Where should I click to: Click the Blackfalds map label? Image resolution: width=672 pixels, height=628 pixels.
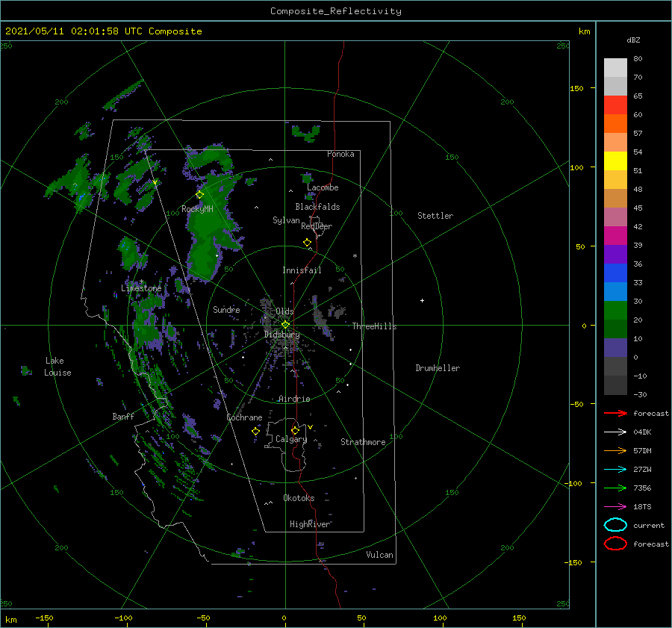click(x=317, y=207)
